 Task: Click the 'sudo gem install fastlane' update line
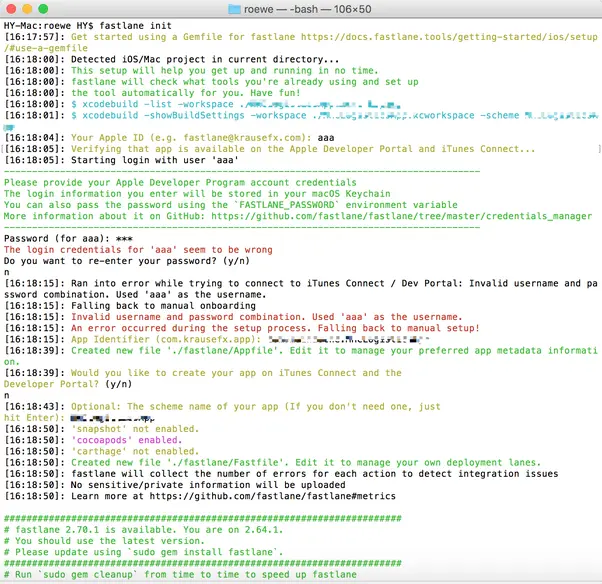tap(144, 552)
